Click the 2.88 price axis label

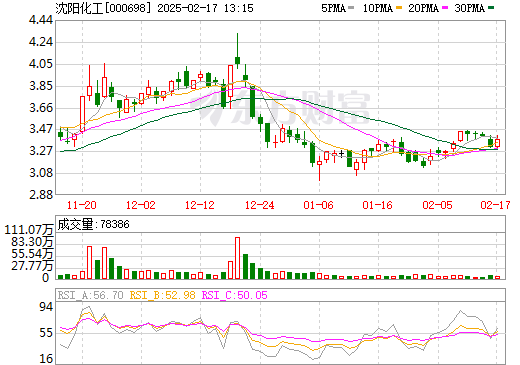click(x=41, y=195)
